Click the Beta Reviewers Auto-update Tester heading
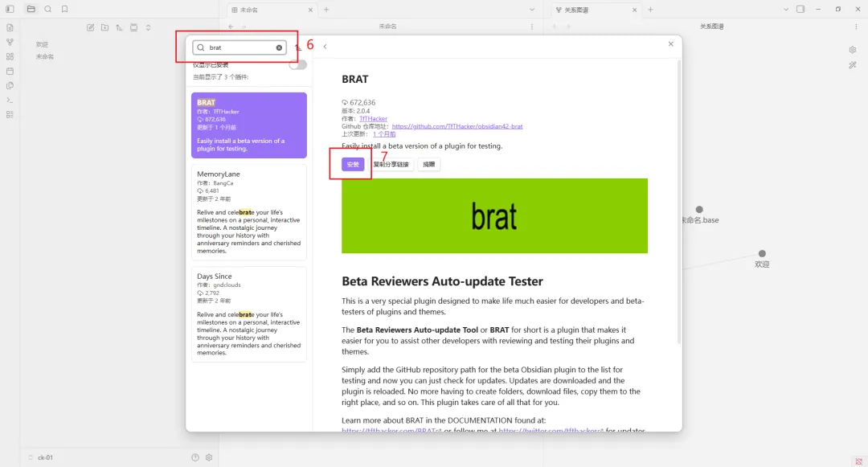868x467 pixels. 442,281
